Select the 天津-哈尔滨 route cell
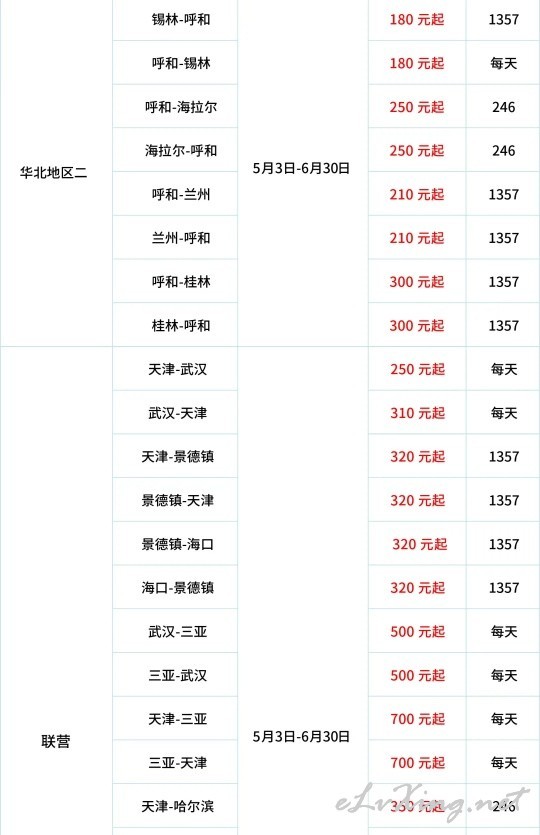Viewport: 540px width, 835px height. pyautogui.click(x=178, y=806)
